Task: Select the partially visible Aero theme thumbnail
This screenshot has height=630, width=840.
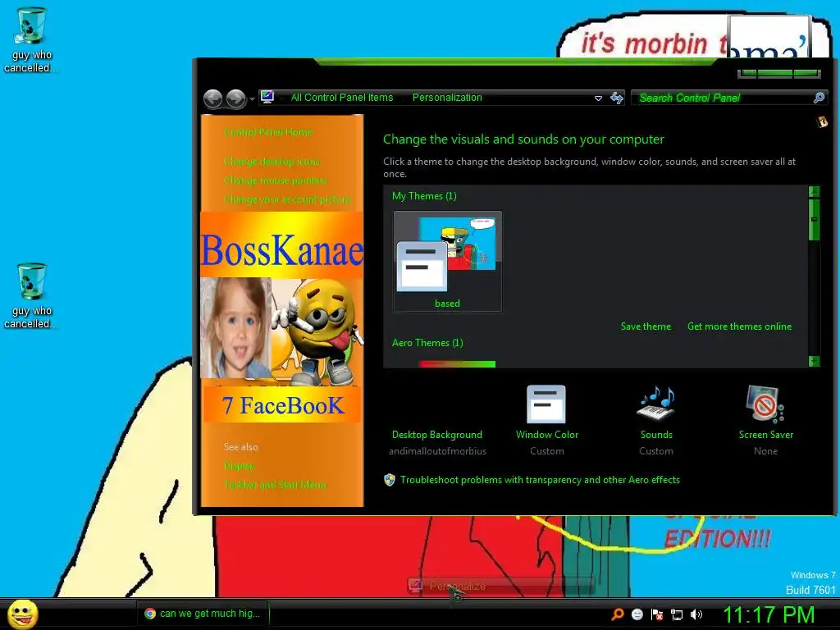Action: [x=457, y=364]
